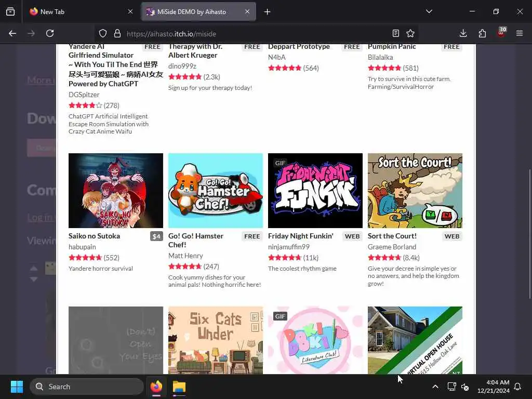The image size is (532, 399).
Task: Click the page vertical scrollbar
Action: pos(529,233)
